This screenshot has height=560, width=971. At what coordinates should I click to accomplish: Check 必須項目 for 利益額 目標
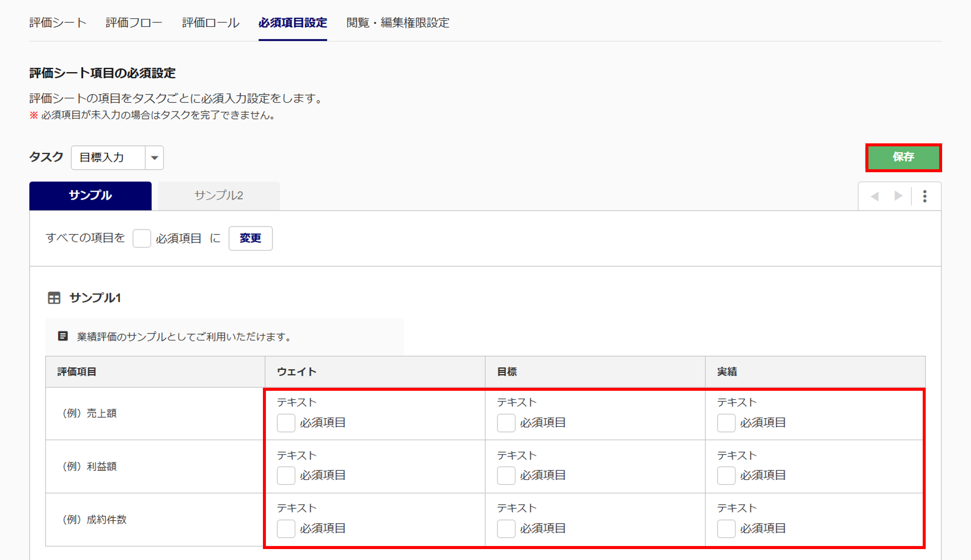(506, 476)
